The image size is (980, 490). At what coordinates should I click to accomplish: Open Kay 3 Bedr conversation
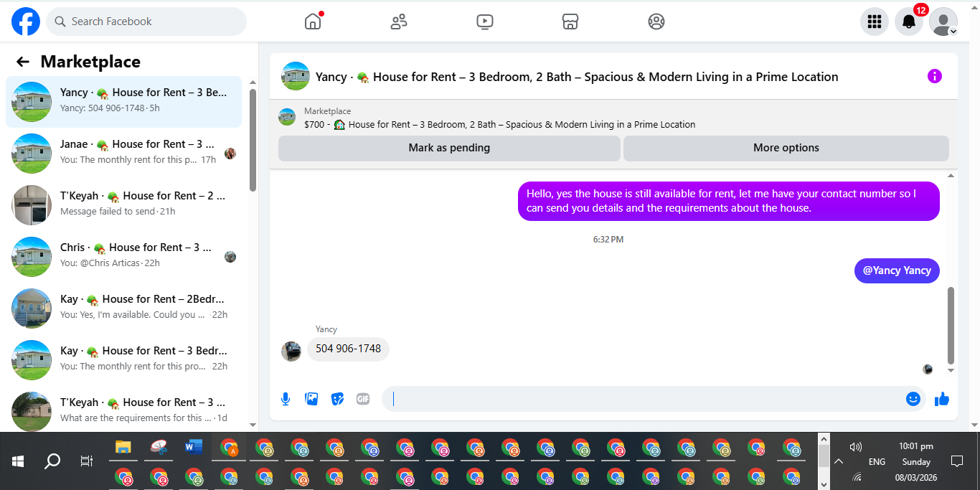123,360
